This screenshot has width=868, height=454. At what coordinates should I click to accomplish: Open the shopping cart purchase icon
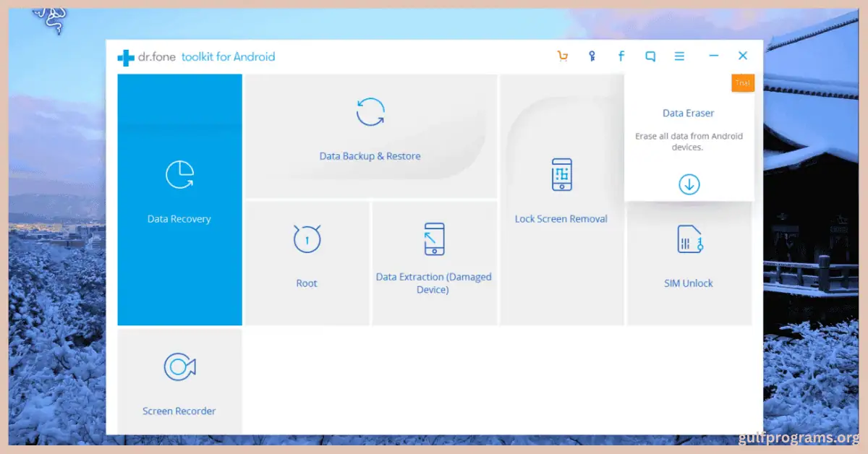click(x=562, y=56)
